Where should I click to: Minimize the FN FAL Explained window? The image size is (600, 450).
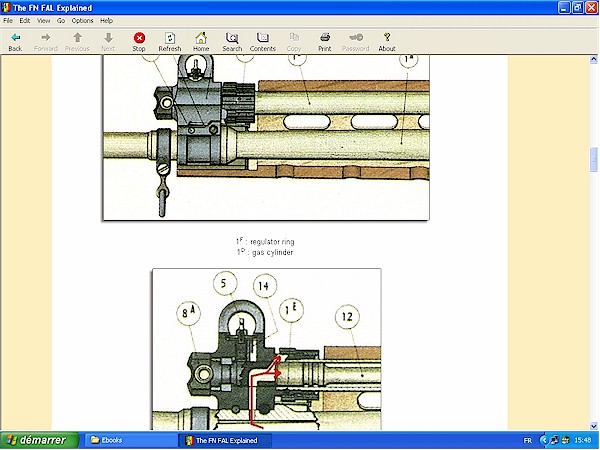click(x=564, y=8)
